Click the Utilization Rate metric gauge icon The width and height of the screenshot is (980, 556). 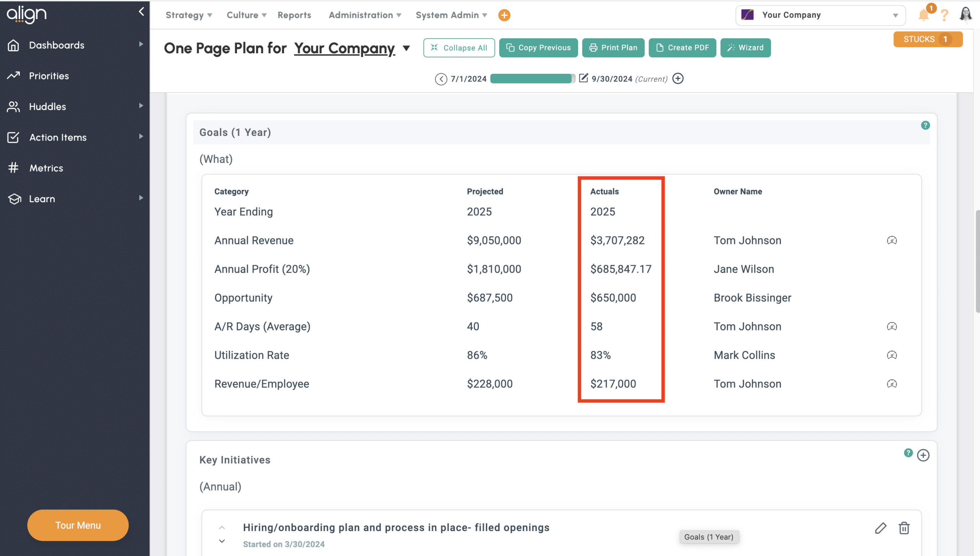[x=892, y=355]
